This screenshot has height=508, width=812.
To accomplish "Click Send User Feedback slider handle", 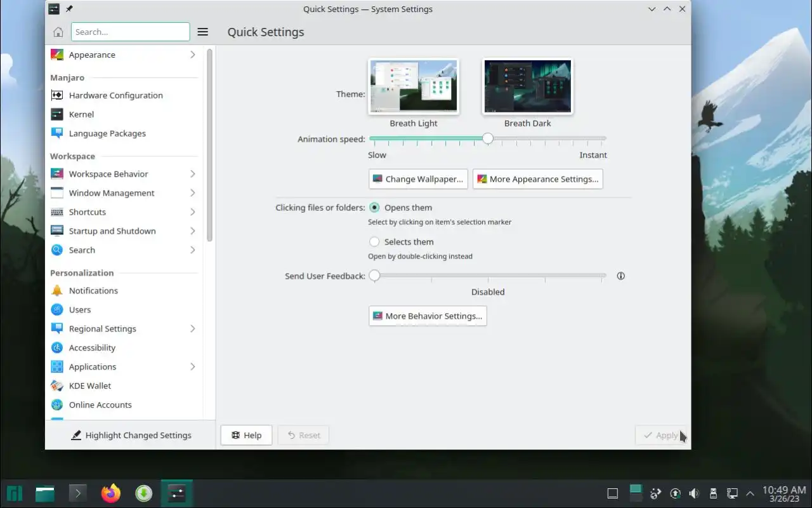I will tap(374, 276).
